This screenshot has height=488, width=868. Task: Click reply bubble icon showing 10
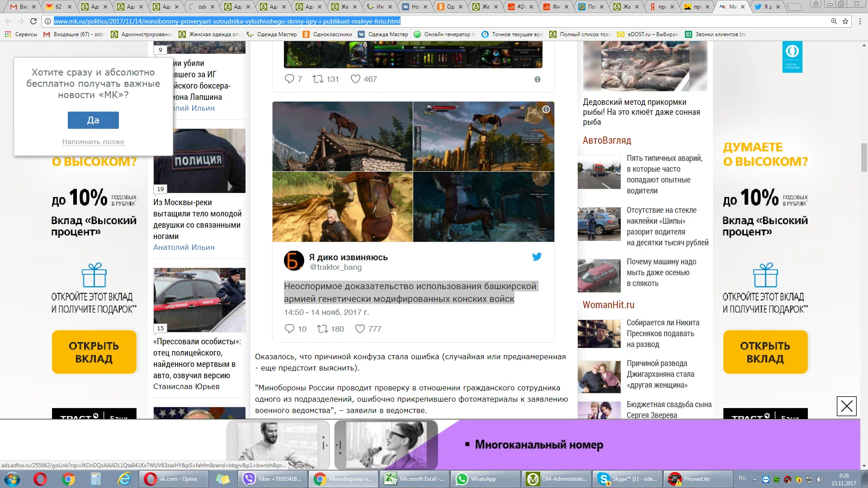(289, 329)
